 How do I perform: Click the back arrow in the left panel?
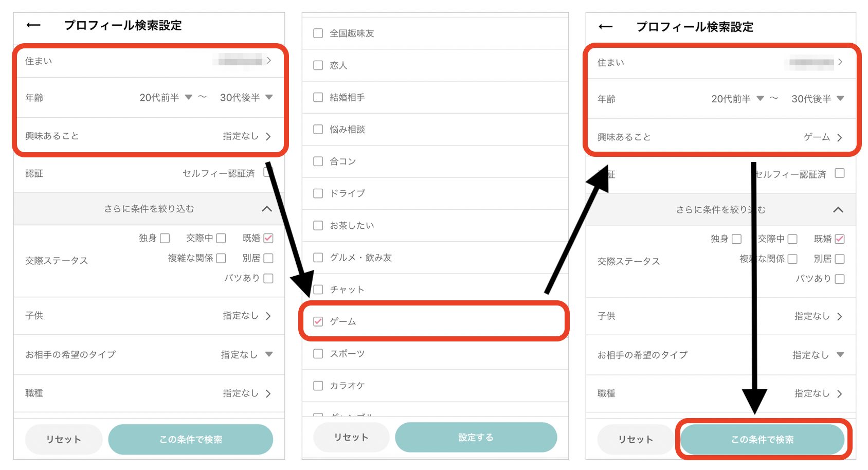[33, 25]
